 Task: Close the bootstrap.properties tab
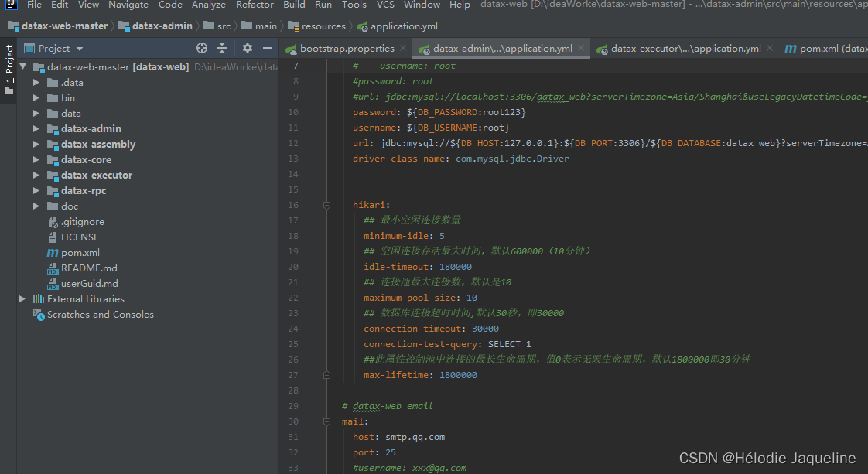pos(403,48)
